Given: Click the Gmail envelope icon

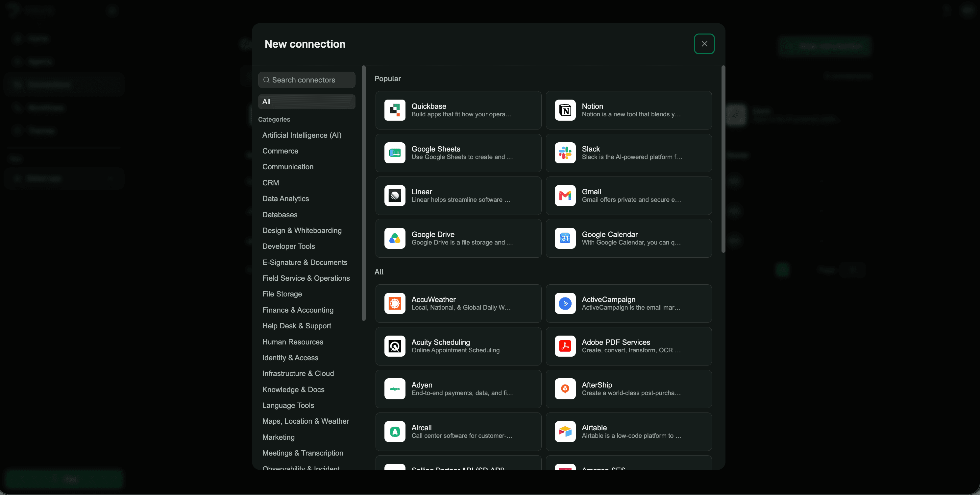Looking at the screenshot, I should [565, 196].
